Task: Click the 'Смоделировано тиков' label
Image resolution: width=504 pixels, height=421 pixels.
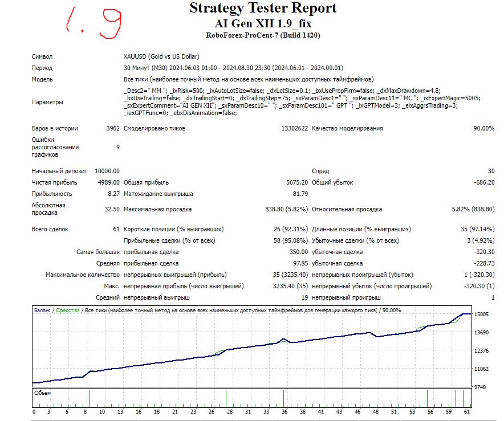Action: coord(155,128)
